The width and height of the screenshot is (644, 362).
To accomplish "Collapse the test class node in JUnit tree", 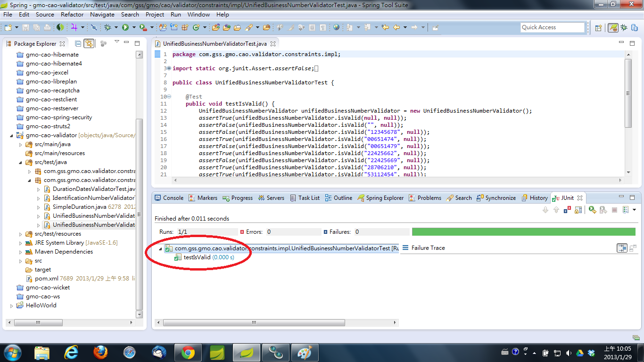I will point(160,248).
